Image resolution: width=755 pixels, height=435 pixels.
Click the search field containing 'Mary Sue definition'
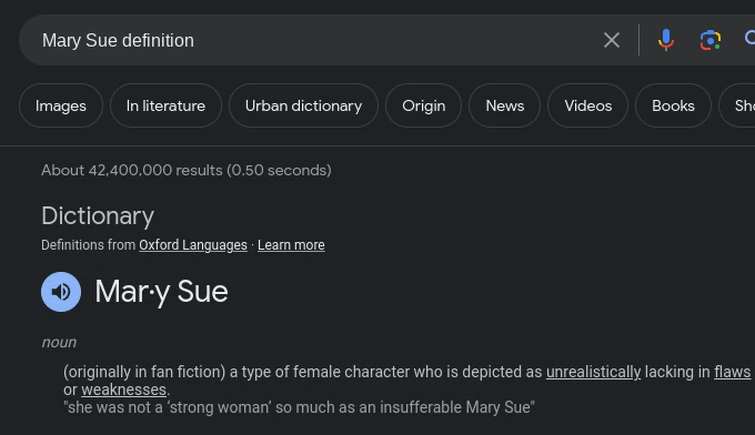[x=300, y=40]
